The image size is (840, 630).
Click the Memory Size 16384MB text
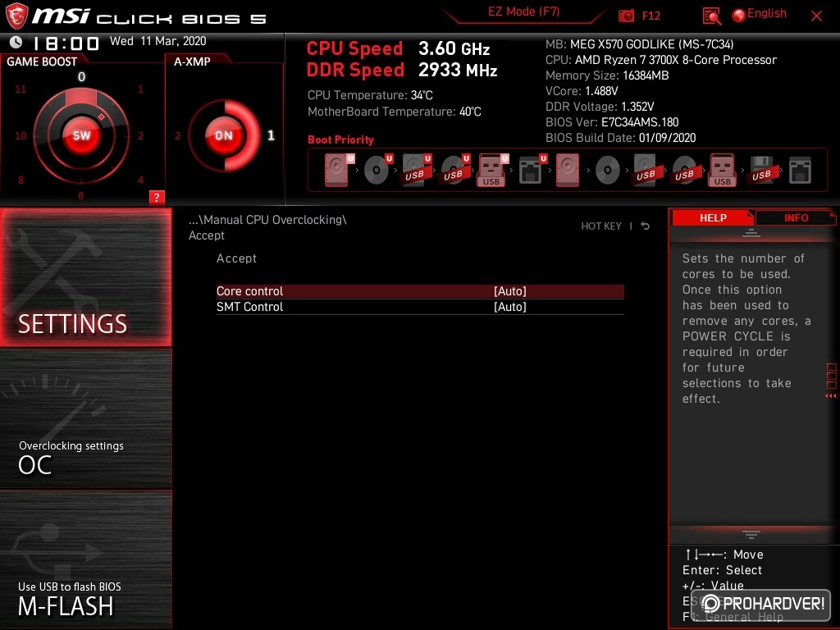(607, 75)
